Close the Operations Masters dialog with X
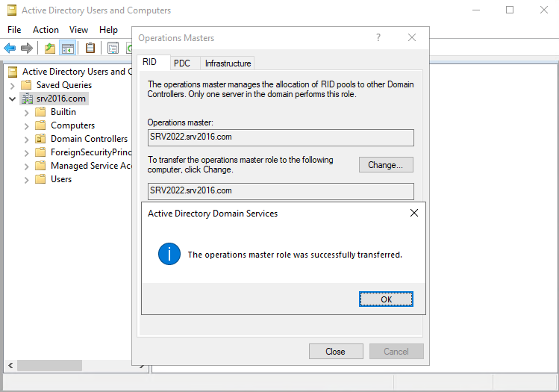 [x=412, y=37]
